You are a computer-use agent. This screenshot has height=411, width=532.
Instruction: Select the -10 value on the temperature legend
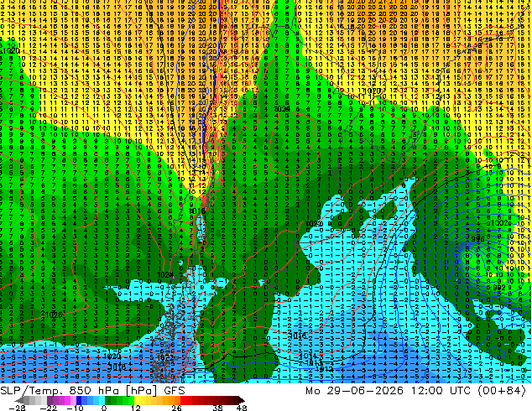click(x=76, y=408)
